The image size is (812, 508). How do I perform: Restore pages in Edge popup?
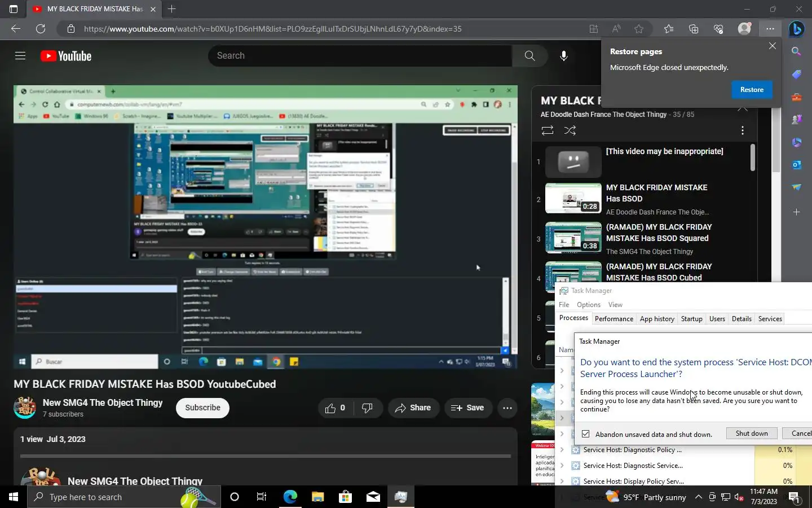[752, 90]
